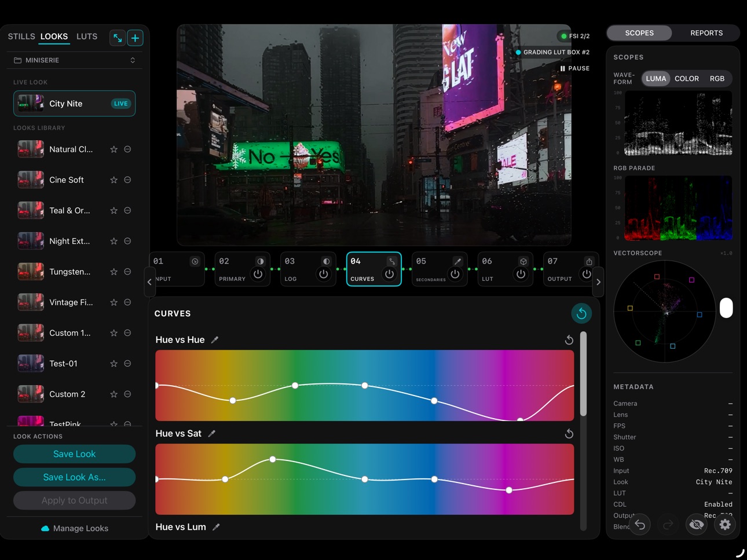Click Save Look As... button
The image size is (747, 560).
click(x=74, y=477)
